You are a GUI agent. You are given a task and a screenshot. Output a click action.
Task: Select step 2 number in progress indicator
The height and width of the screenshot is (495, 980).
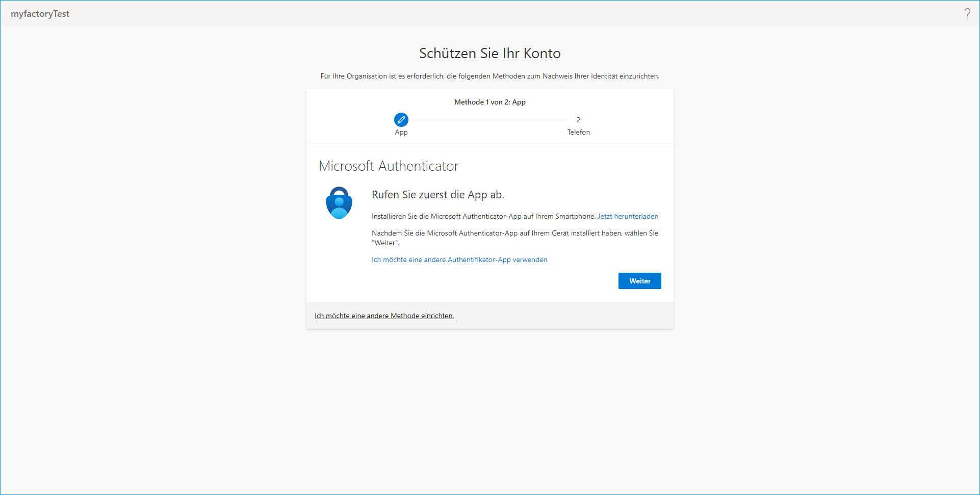pos(578,120)
